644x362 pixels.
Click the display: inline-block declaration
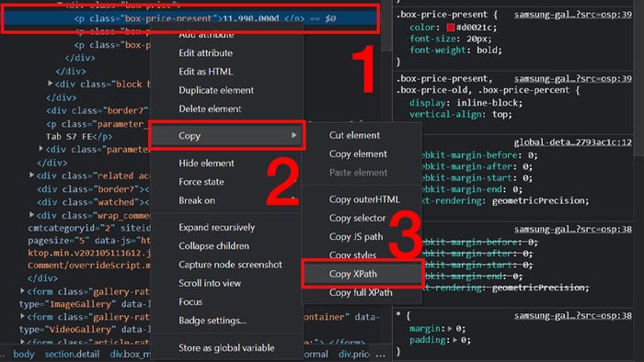(466, 103)
